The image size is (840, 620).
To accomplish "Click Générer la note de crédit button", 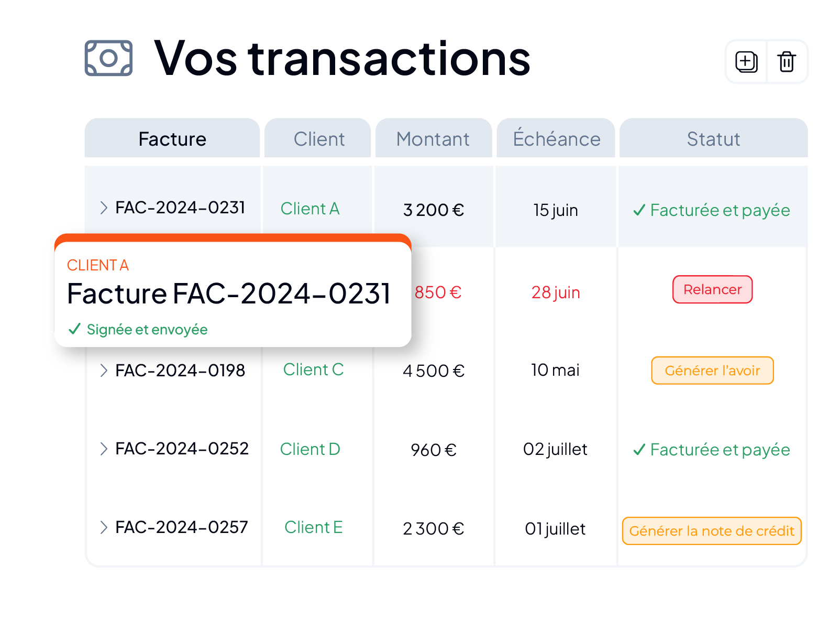I will coord(712,531).
